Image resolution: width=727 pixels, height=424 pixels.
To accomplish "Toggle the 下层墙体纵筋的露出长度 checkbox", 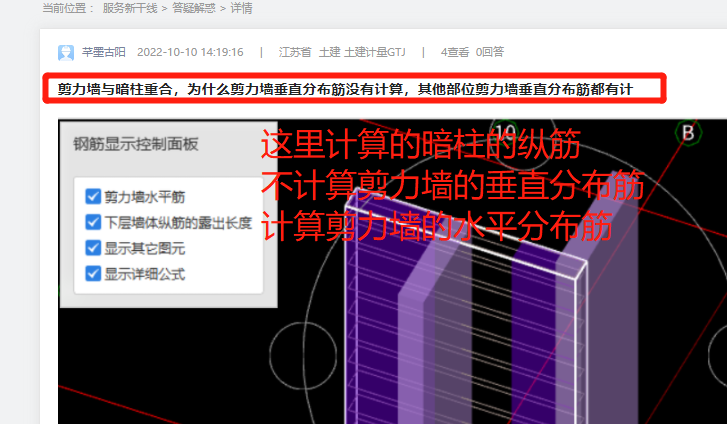I will [93, 222].
